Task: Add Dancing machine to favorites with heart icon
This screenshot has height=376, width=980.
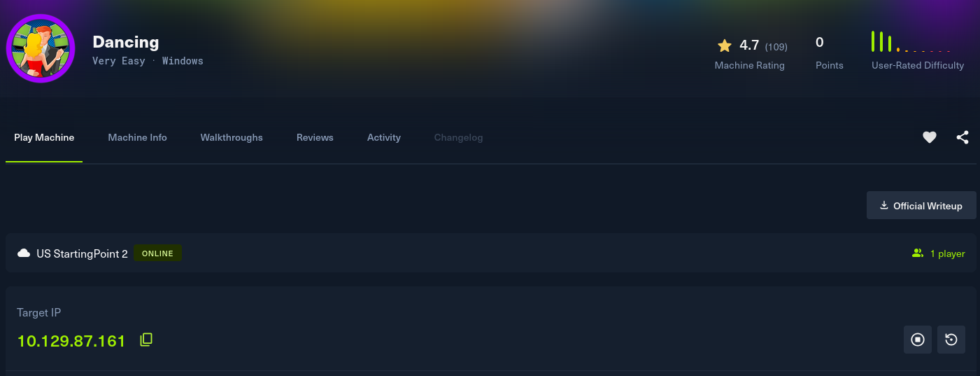Action: coord(929,138)
